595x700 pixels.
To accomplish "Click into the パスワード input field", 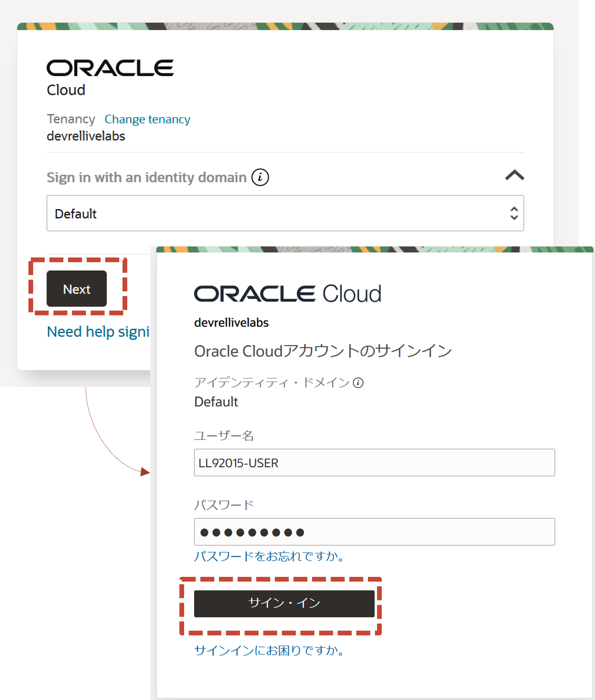I will coord(374,532).
